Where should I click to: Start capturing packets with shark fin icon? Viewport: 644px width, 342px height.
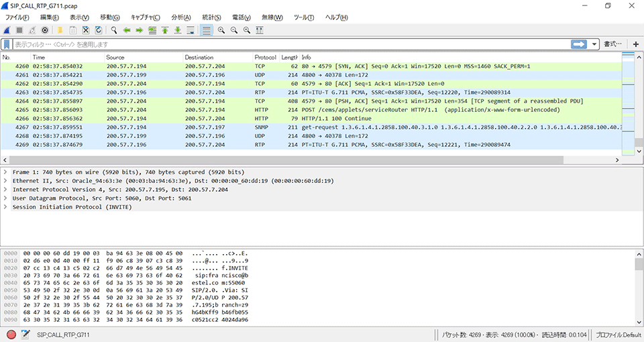click(x=7, y=30)
